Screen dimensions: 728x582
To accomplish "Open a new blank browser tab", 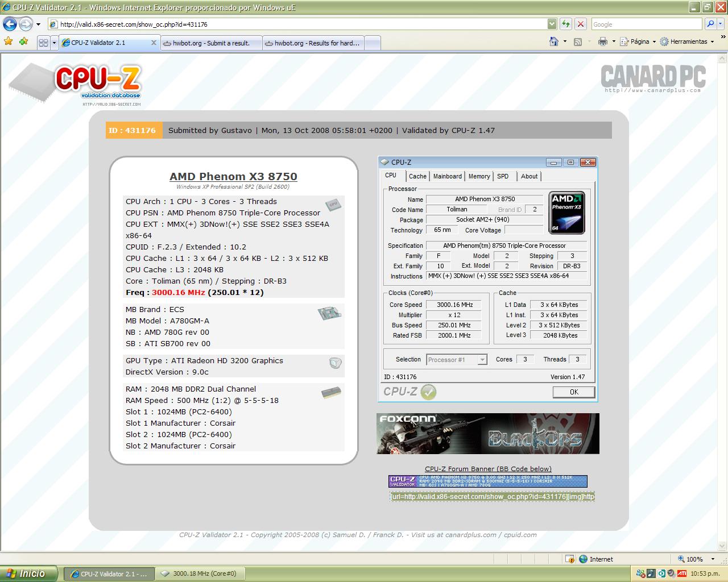I will tap(372, 43).
